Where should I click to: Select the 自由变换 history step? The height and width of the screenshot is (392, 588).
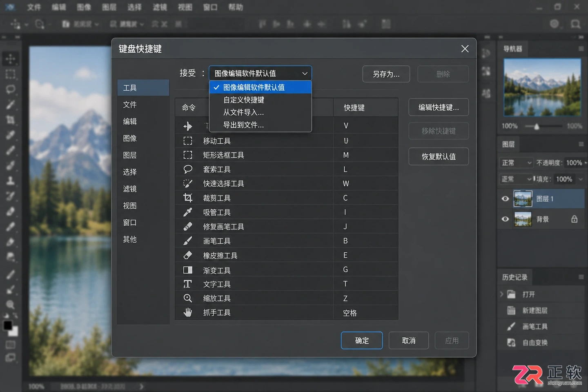(x=541, y=343)
